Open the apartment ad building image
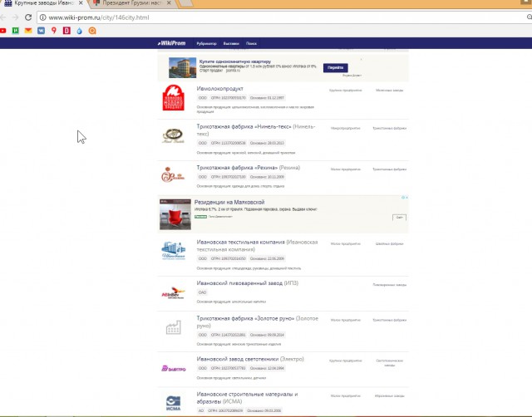 point(183,67)
